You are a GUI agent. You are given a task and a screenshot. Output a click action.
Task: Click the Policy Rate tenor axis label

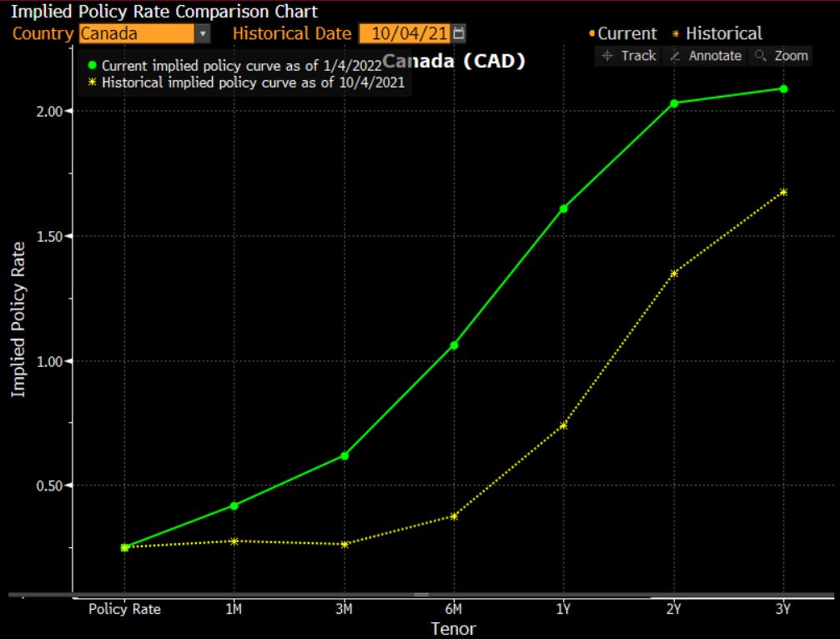[x=124, y=609]
